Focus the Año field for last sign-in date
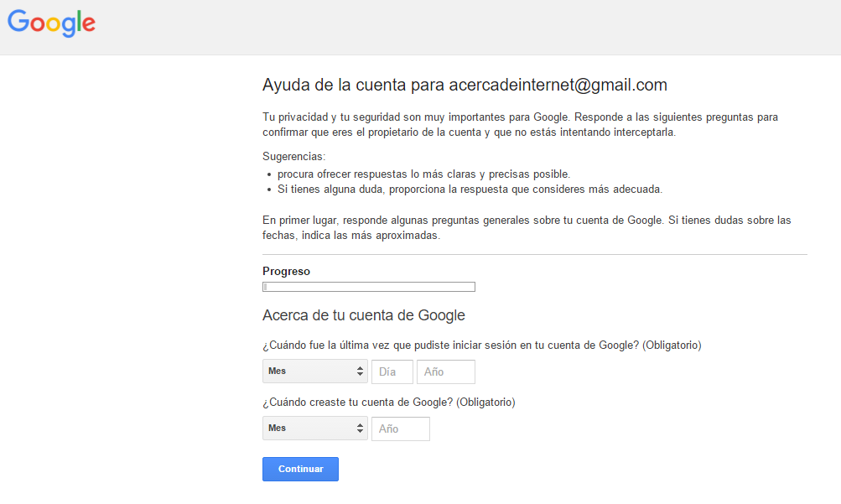This screenshot has width=841, height=504. (446, 372)
